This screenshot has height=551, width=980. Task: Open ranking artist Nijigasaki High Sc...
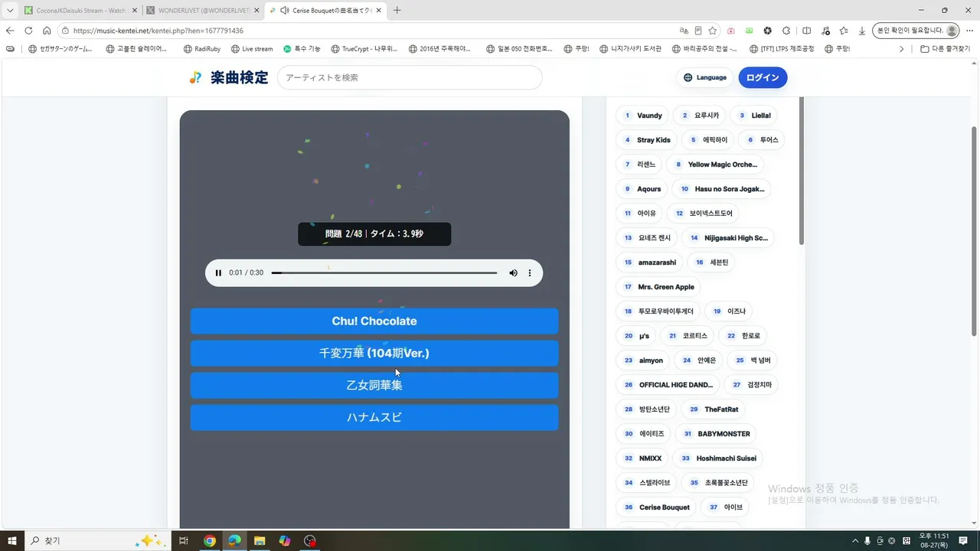(x=728, y=238)
